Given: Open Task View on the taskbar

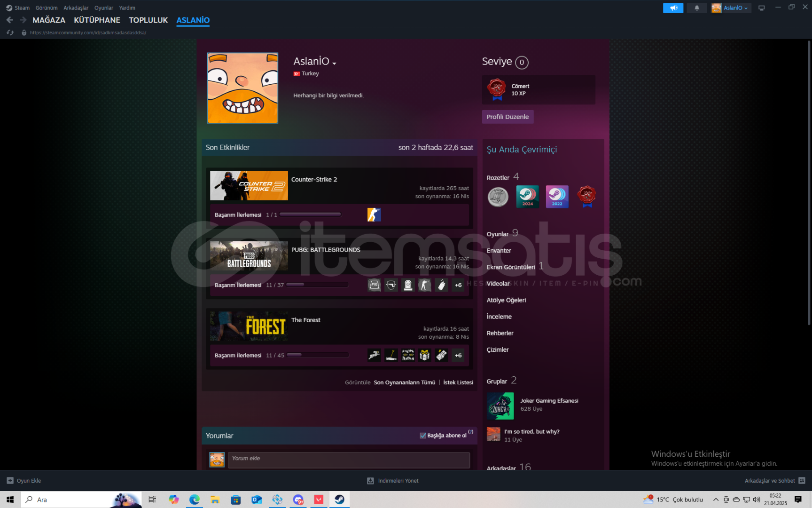Looking at the screenshot, I should (152, 500).
